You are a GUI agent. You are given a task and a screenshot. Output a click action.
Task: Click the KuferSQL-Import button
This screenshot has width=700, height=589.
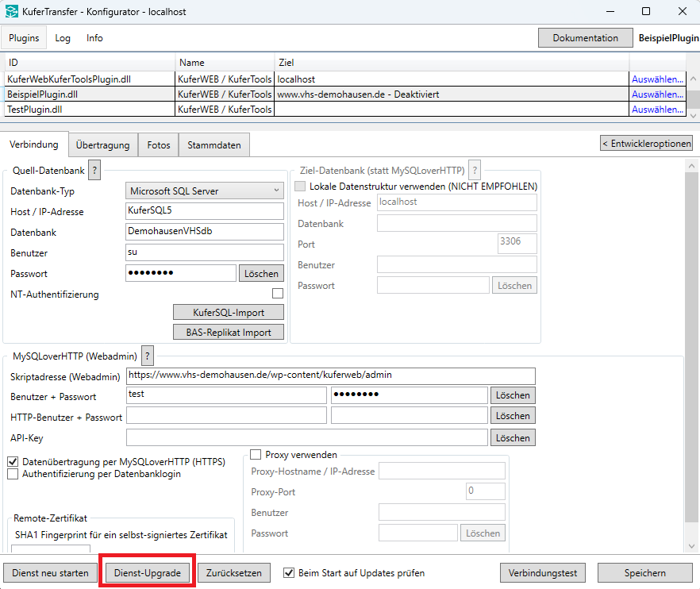(228, 312)
